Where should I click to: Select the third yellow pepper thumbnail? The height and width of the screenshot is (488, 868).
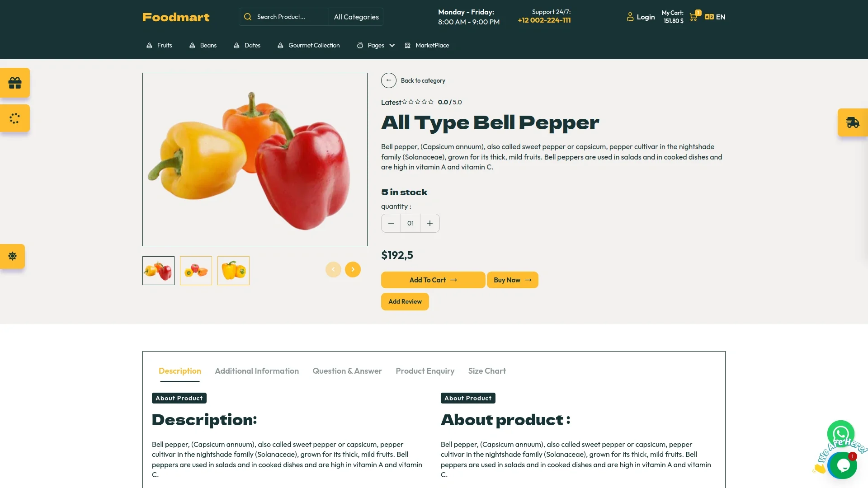click(x=233, y=271)
